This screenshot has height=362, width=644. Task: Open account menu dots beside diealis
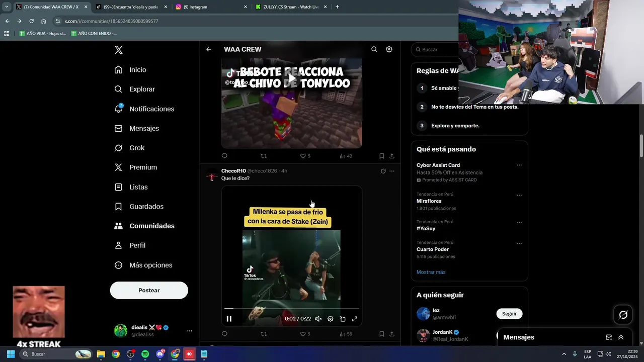[x=190, y=331]
